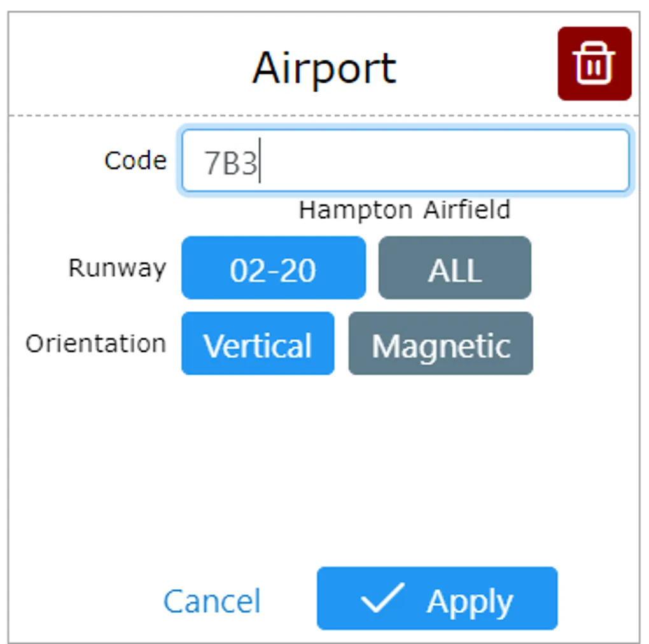Click the checkmark icon on Apply
The height and width of the screenshot is (644, 649).
click(382, 599)
